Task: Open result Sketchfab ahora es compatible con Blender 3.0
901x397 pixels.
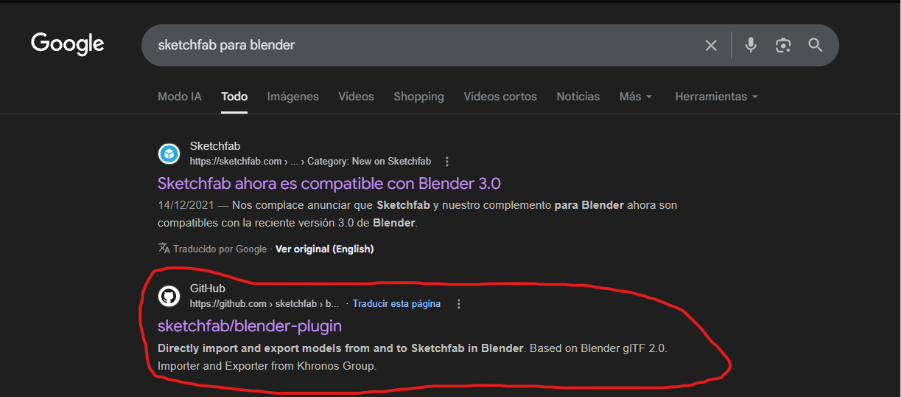Action: coord(329,184)
